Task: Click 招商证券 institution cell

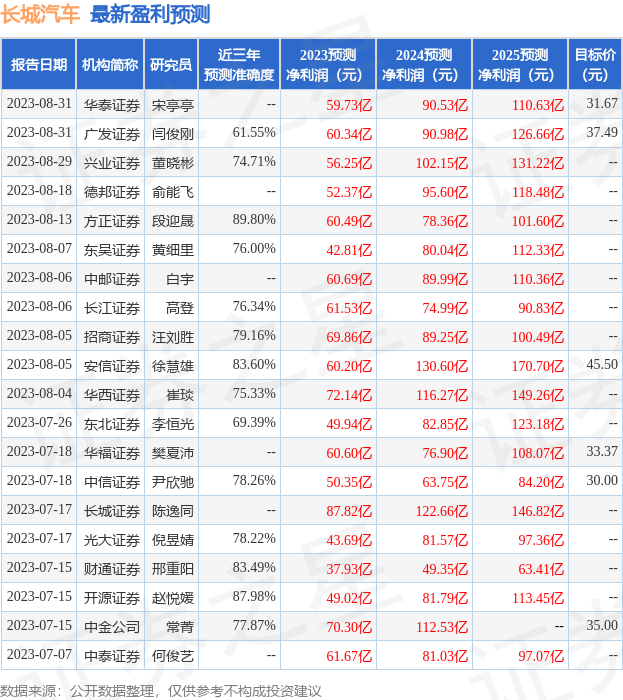Action: (x=112, y=337)
